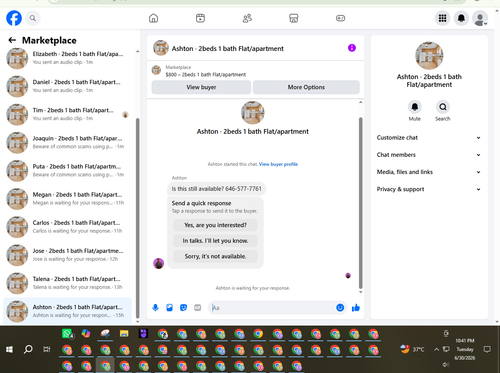
Task: Open Talena's conversation in the list
Action: (x=68, y=283)
